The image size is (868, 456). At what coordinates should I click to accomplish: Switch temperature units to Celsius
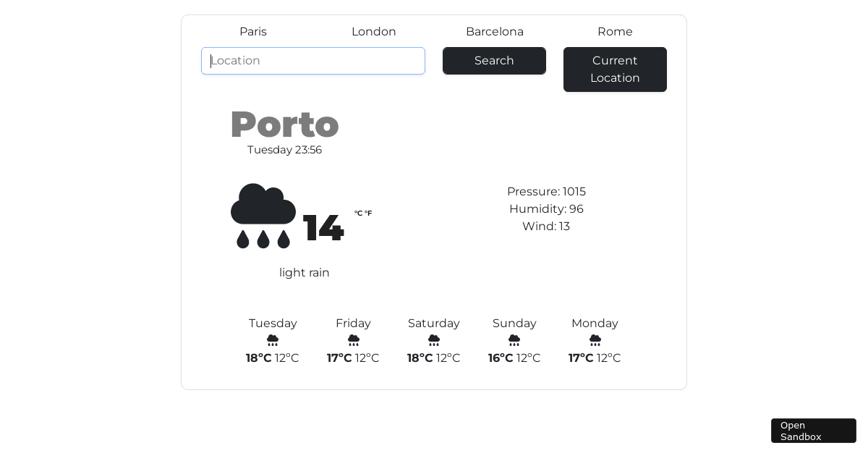click(x=357, y=213)
